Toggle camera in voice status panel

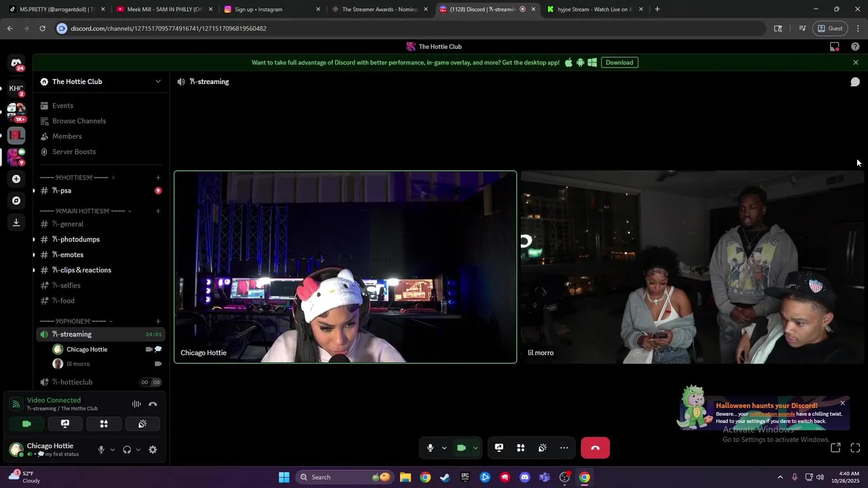click(x=26, y=424)
